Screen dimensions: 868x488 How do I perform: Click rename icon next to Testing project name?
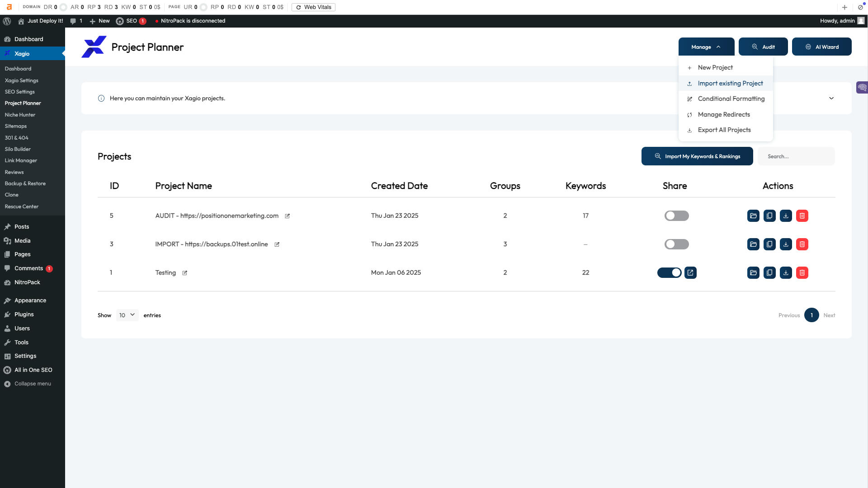pyautogui.click(x=184, y=273)
